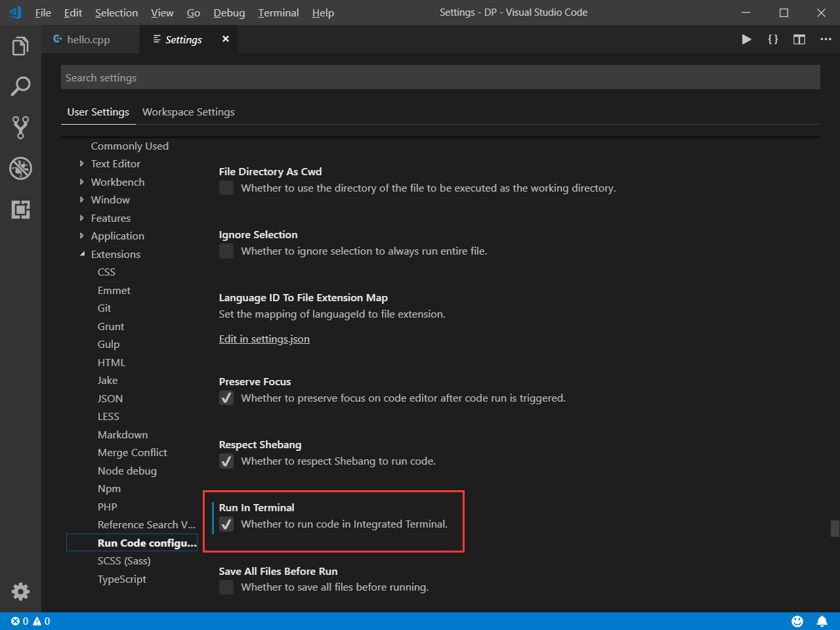The width and height of the screenshot is (840, 630).
Task: Open the Edit menu
Action: [73, 12]
